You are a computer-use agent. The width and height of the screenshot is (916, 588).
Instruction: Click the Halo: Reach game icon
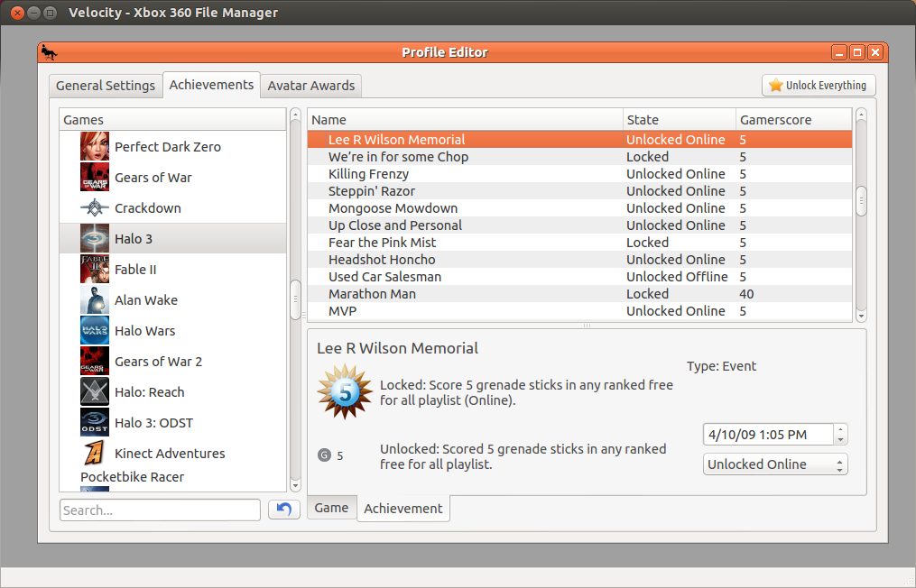[x=95, y=391]
